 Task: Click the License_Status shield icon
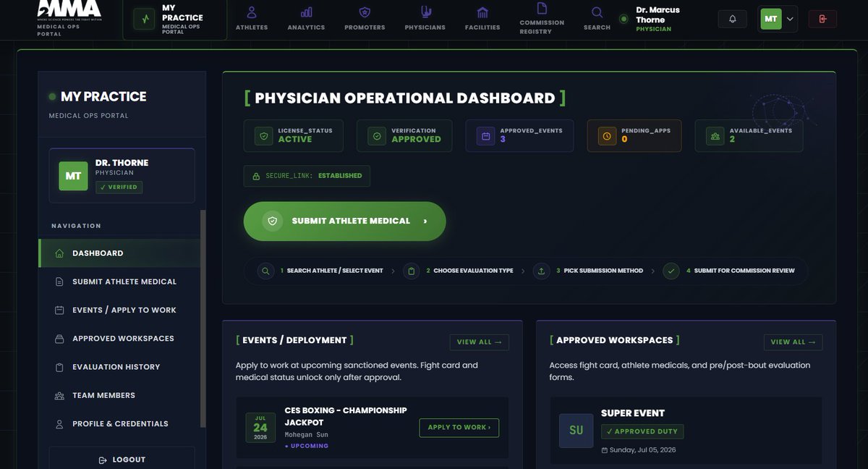click(263, 135)
